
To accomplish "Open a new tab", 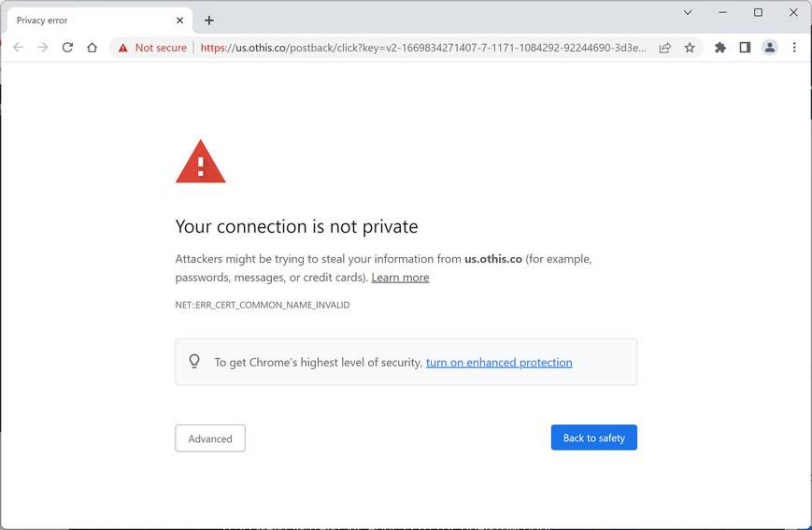I will click(208, 21).
